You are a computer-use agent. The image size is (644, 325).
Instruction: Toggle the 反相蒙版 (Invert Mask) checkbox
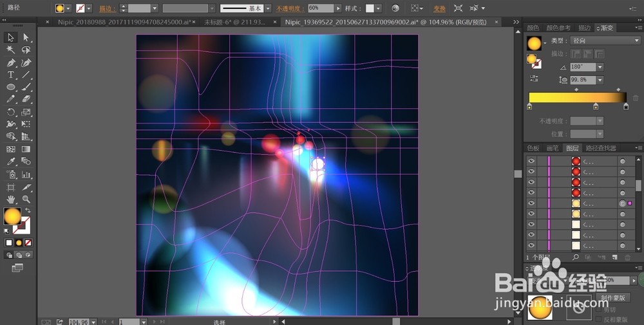tap(599, 319)
